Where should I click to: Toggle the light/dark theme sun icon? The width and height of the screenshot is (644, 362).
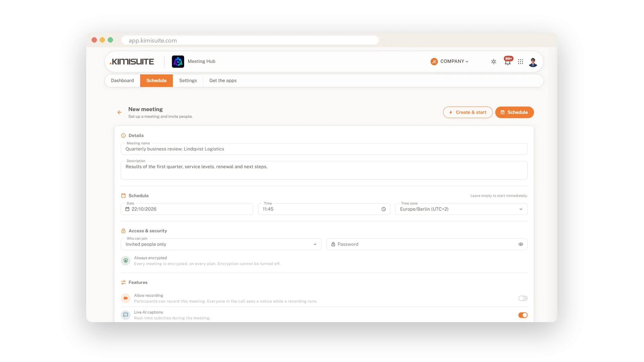tap(494, 62)
